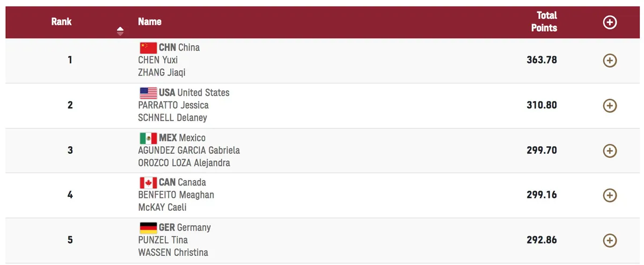Click the USA flag icon
Viewport: 644px width, 265px height.
(148, 92)
